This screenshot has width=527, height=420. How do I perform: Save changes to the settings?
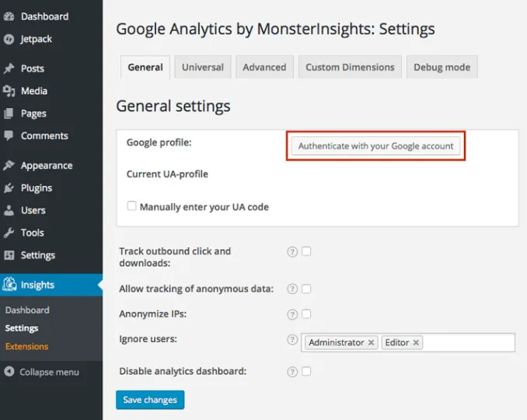tap(150, 400)
